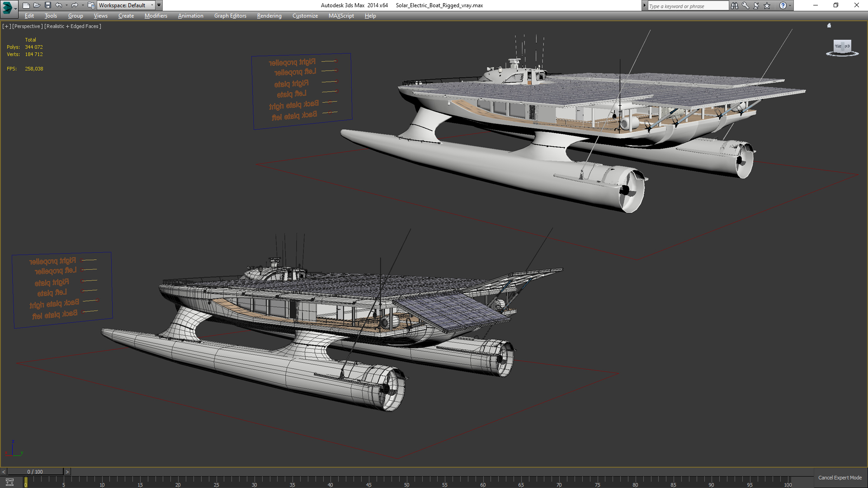Click the Help question mark icon
868x488 pixels.
pyautogui.click(x=783, y=5)
